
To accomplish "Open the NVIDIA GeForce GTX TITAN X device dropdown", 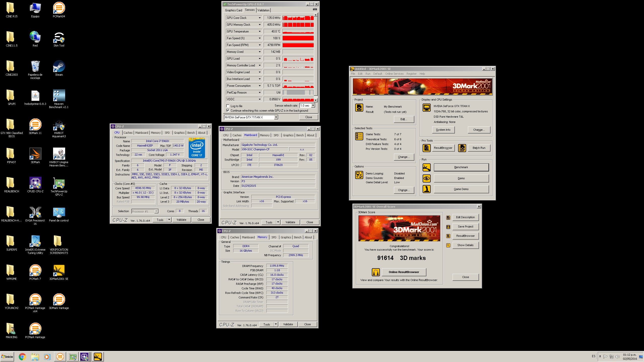I will click(276, 117).
